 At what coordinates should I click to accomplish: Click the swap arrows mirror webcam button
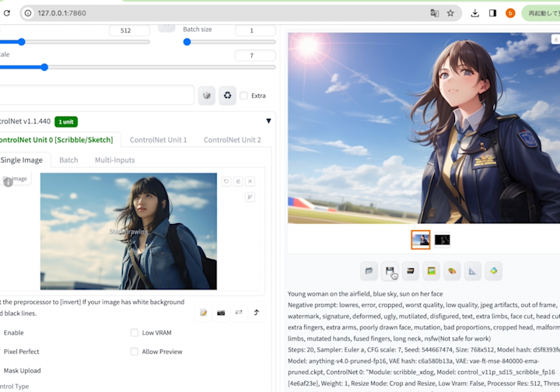click(x=239, y=313)
